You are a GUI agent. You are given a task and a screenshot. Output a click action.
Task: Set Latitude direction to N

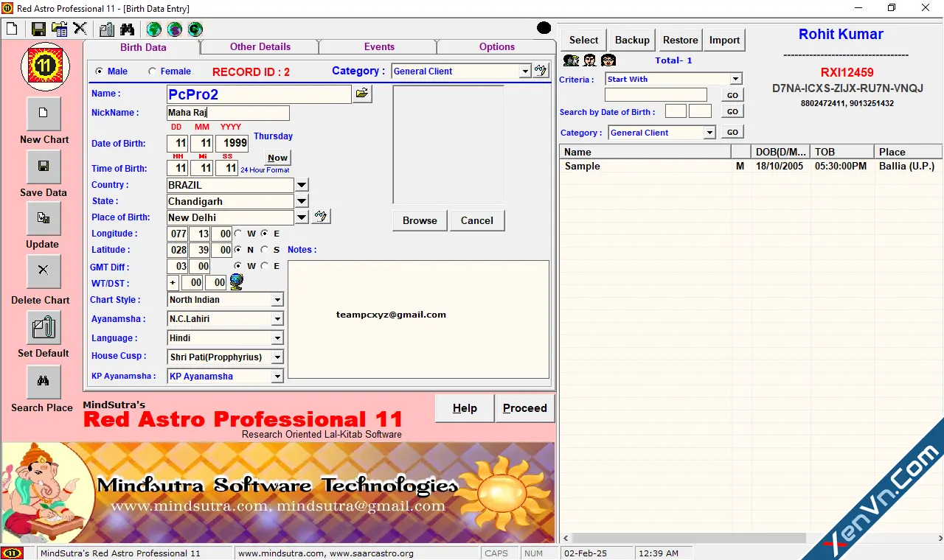tap(237, 250)
